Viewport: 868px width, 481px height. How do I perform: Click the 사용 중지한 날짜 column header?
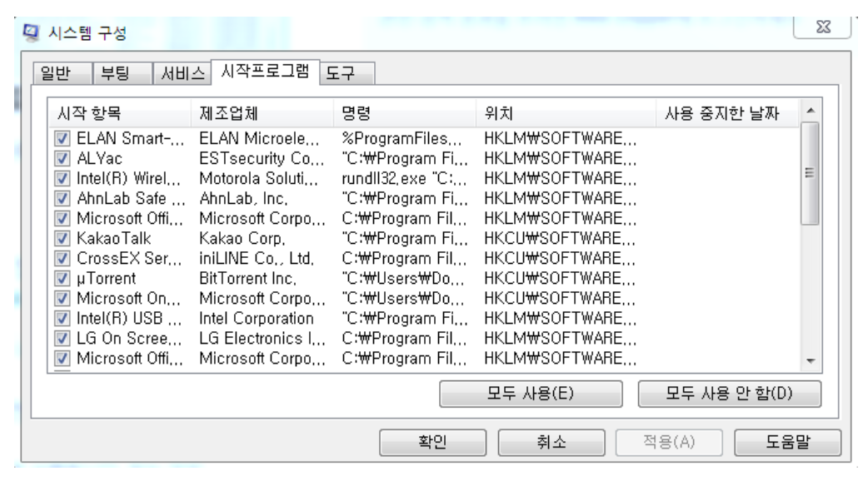tap(727, 114)
